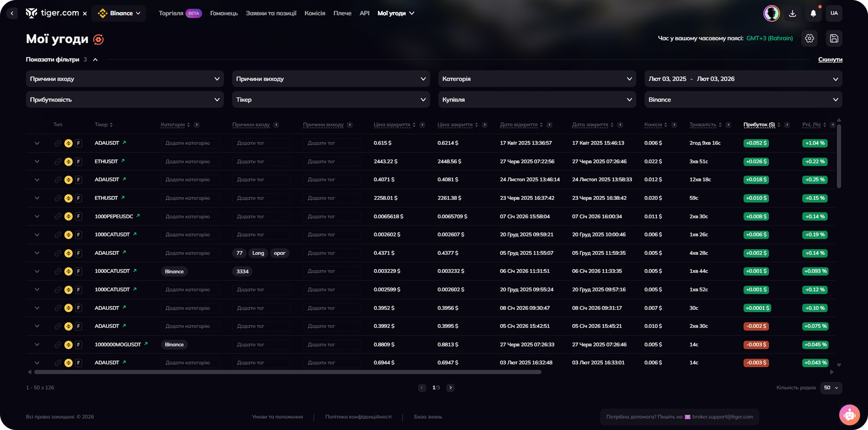Collapse the Показати фільтри section

(x=95, y=59)
